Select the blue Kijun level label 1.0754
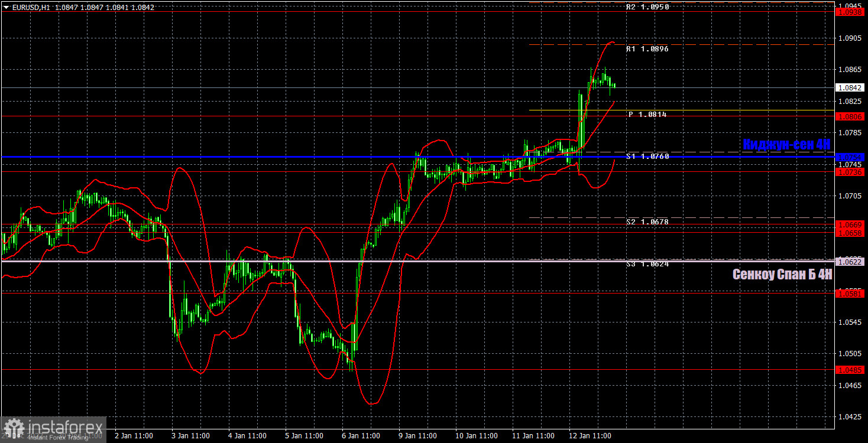Image resolution: width=868 pixels, height=443 pixels. tap(850, 157)
